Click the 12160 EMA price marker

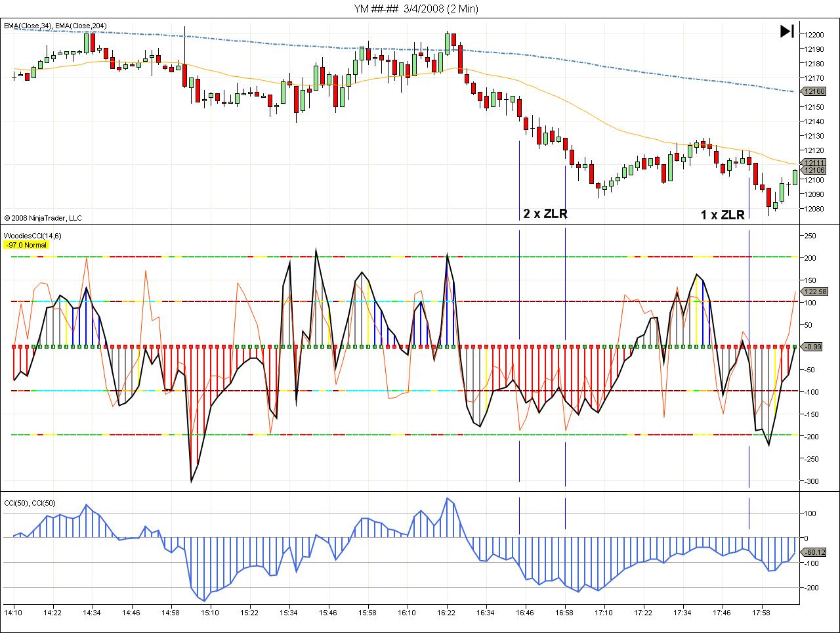click(x=814, y=91)
